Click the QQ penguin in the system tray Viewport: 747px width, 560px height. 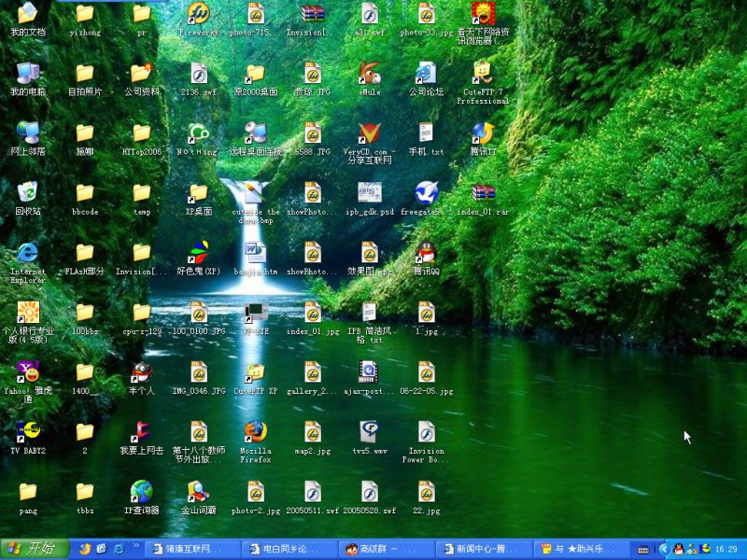[x=677, y=549]
